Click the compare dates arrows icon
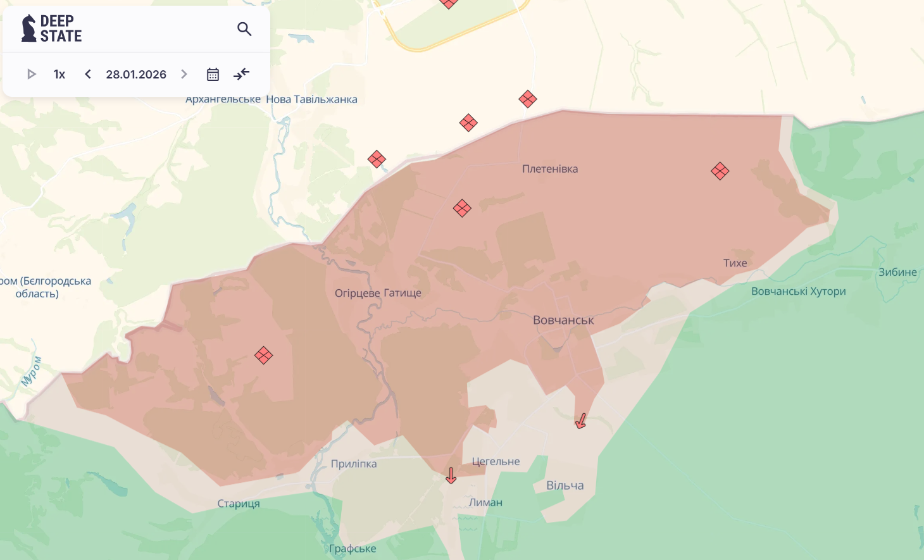The image size is (924, 560). tap(241, 75)
